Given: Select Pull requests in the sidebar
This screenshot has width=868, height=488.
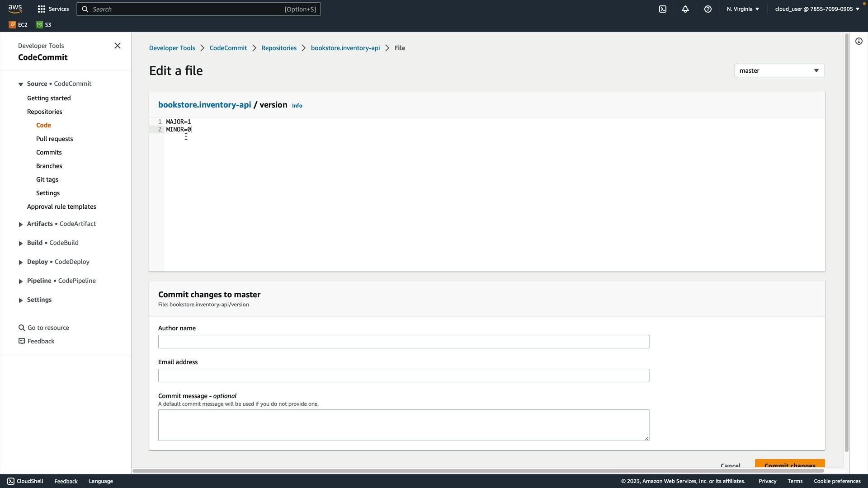Looking at the screenshot, I should pyautogui.click(x=54, y=139).
